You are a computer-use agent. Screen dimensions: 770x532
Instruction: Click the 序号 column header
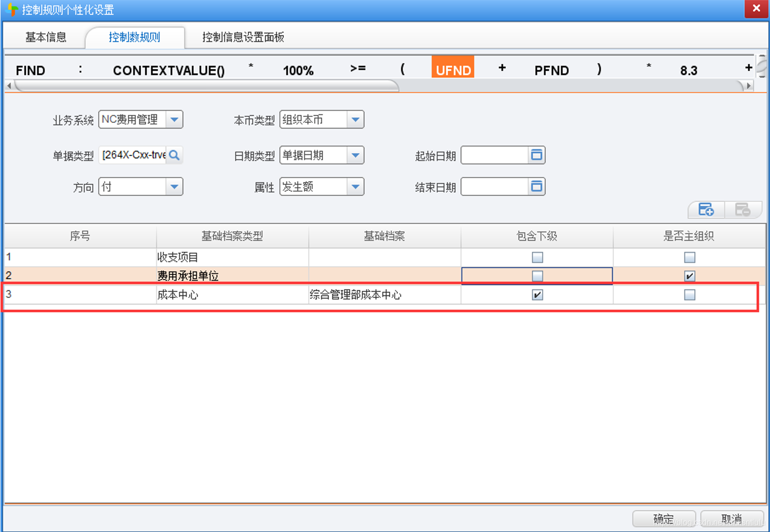pyautogui.click(x=80, y=236)
